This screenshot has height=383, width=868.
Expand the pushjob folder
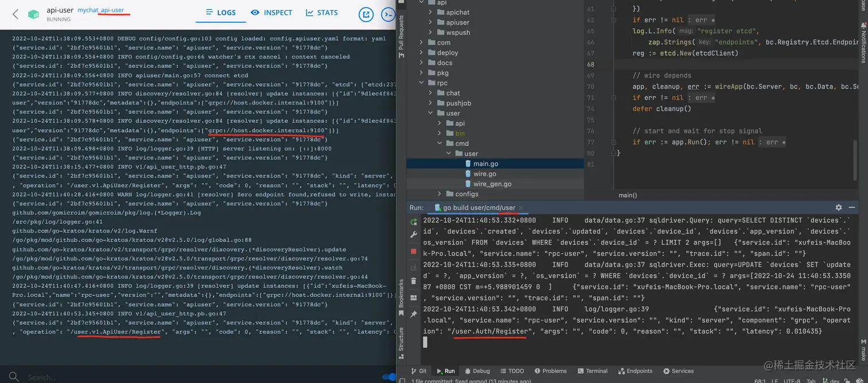(431, 103)
